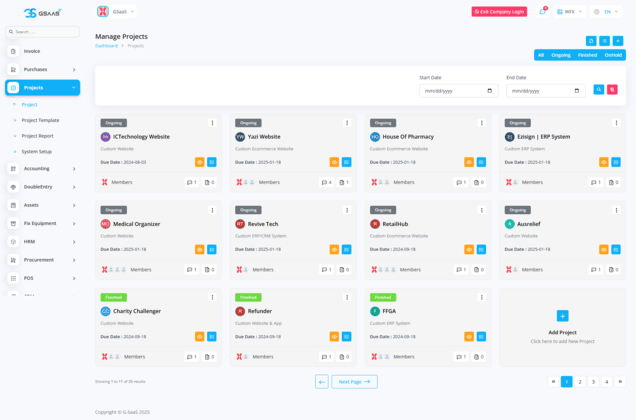Viewport: 636px width, 420px height.
Task: Select the Finished filter tab
Action: click(587, 55)
